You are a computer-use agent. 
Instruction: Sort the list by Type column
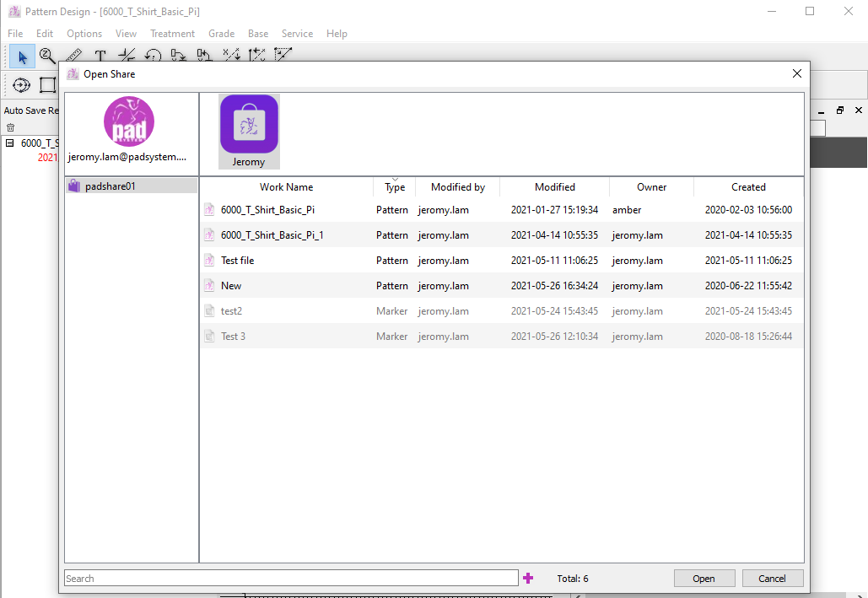click(x=394, y=187)
